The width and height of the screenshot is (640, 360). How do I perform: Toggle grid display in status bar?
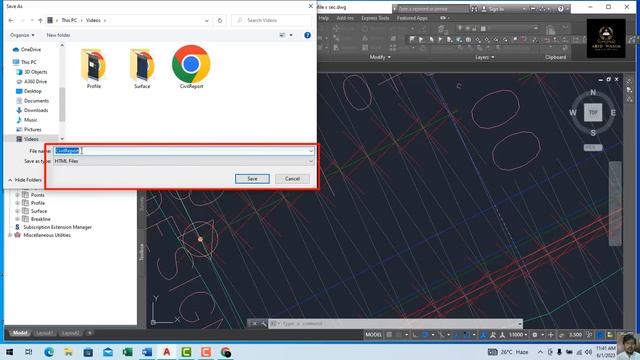coord(389,335)
